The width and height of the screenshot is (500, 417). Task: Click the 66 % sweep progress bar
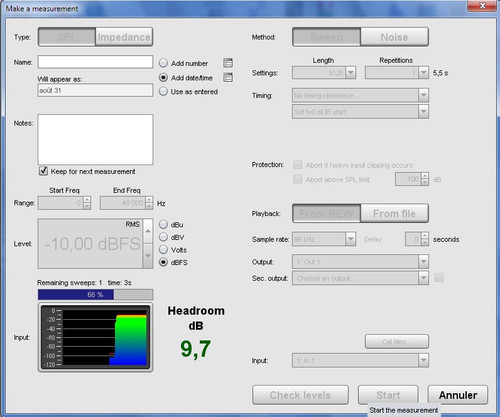pyautogui.click(x=95, y=295)
